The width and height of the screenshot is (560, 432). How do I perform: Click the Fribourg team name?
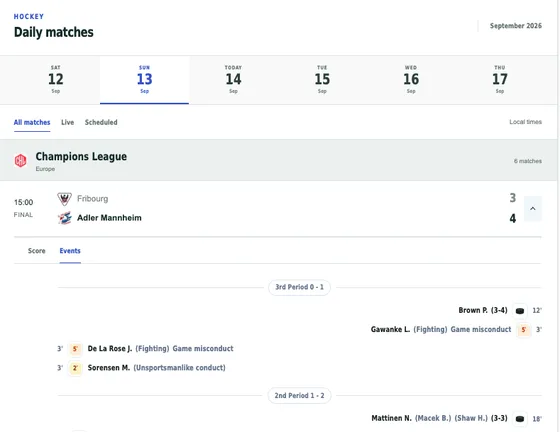click(92, 199)
